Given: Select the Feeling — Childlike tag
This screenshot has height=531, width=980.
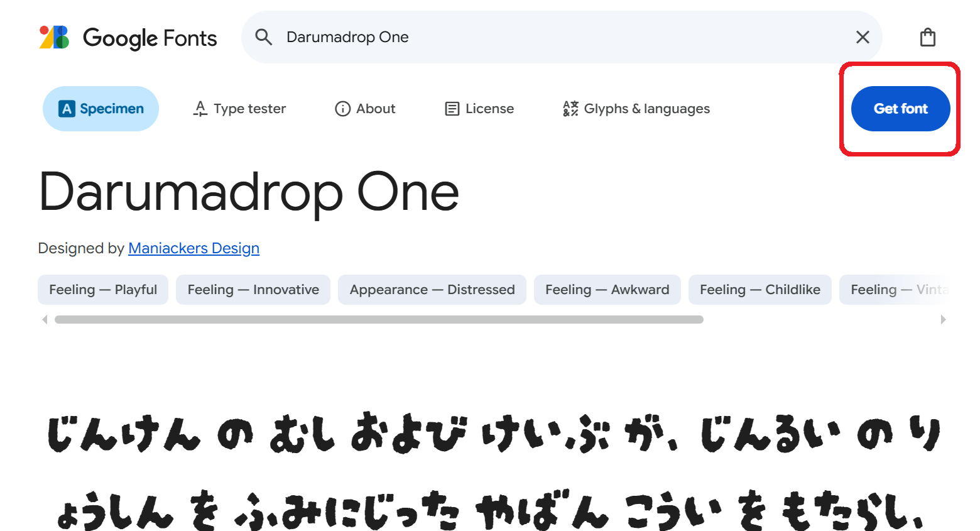Looking at the screenshot, I should tap(760, 290).
